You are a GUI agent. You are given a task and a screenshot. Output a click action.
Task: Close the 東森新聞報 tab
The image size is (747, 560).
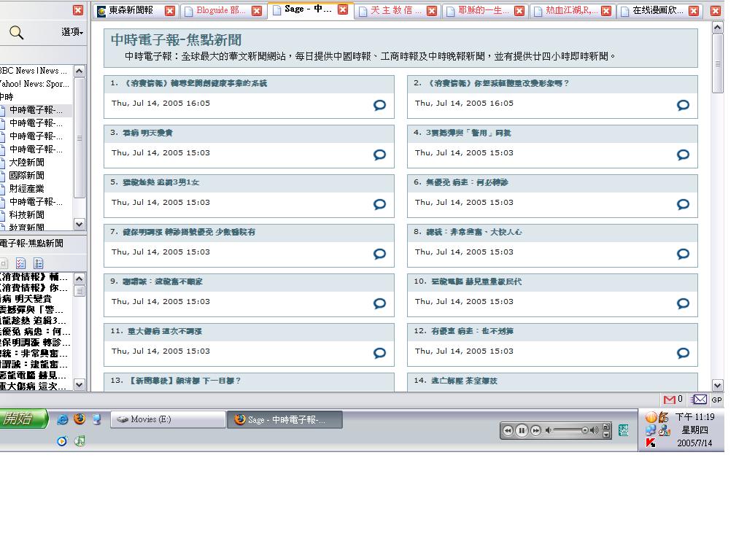(x=169, y=10)
